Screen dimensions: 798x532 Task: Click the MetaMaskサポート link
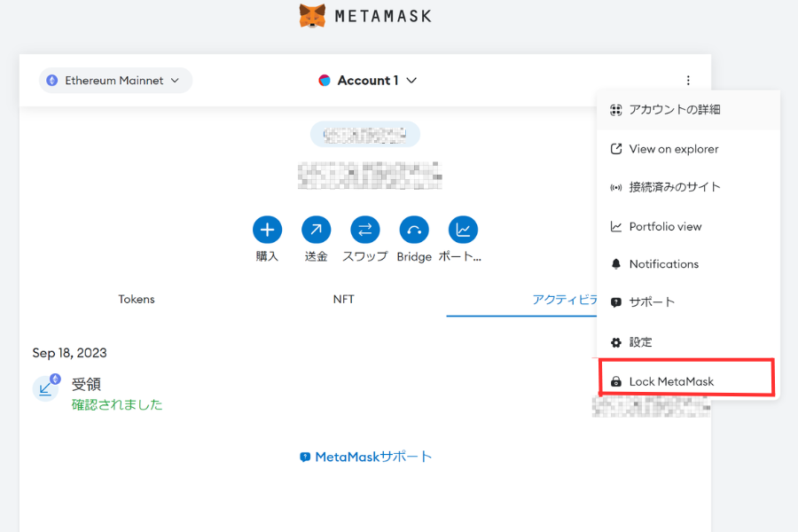tap(365, 456)
